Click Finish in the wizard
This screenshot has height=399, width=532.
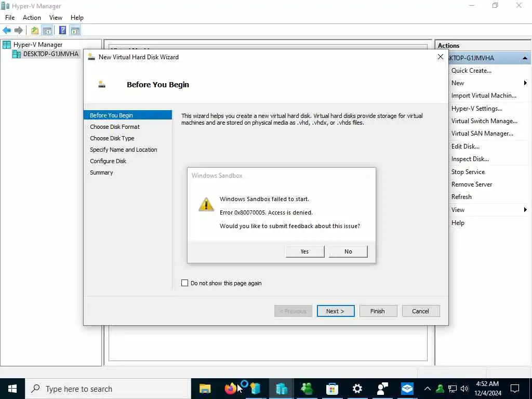coord(378,311)
